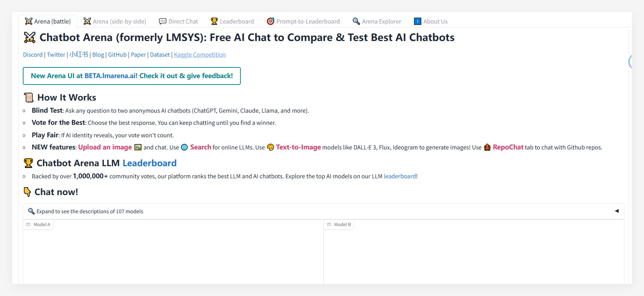Image resolution: width=644 pixels, height=296 pixels.
Task: Click the trophy icon next to Chatbot Arena LLM
Action: pos(28,163)
